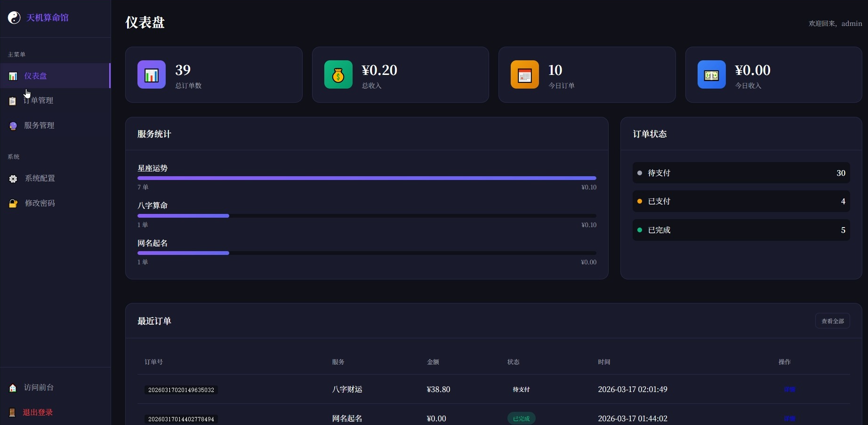Select the 已完成 order status row

(x=741, y=230)
